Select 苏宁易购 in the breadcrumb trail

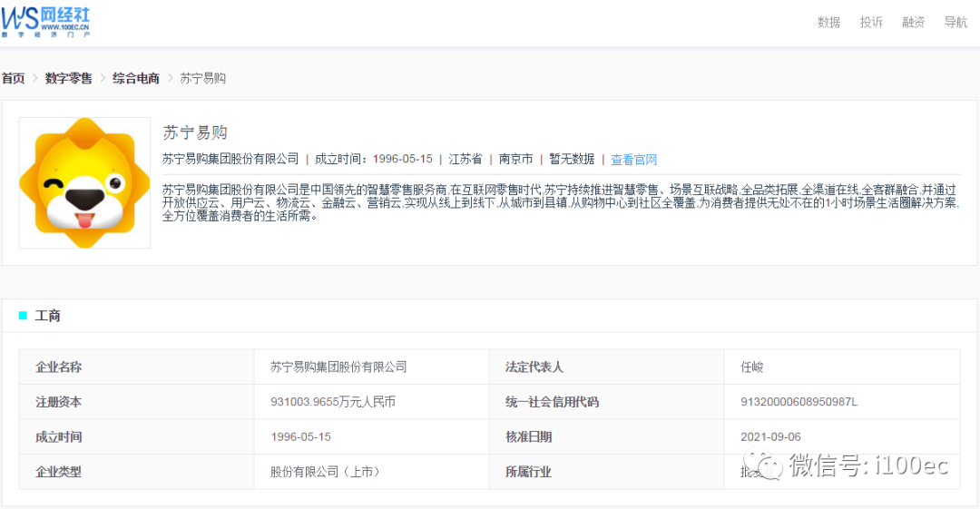(202, 78)
